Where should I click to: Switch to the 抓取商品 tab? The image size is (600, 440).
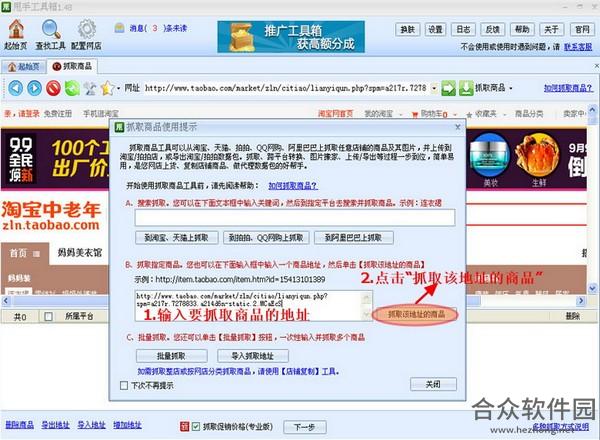[73, 66]
